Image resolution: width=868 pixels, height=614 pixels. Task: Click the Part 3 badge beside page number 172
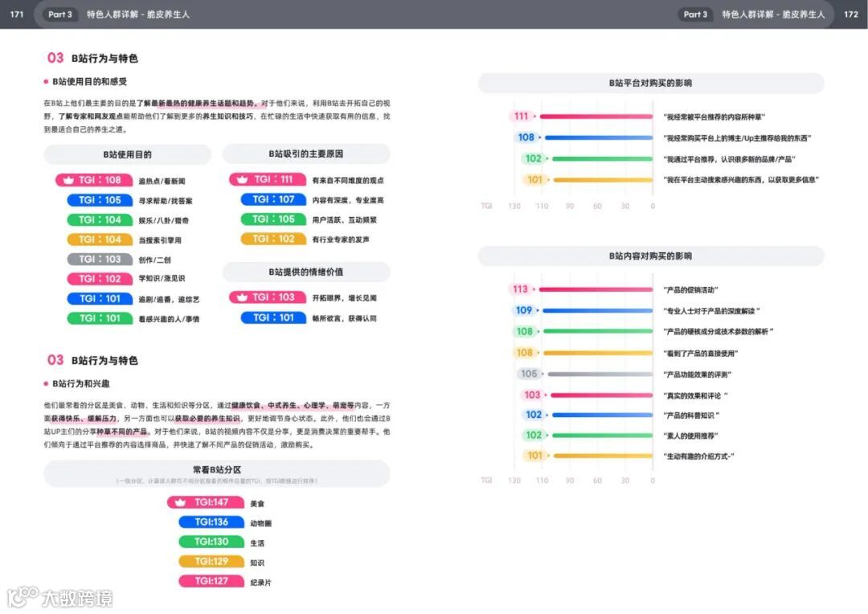[695, 14]
